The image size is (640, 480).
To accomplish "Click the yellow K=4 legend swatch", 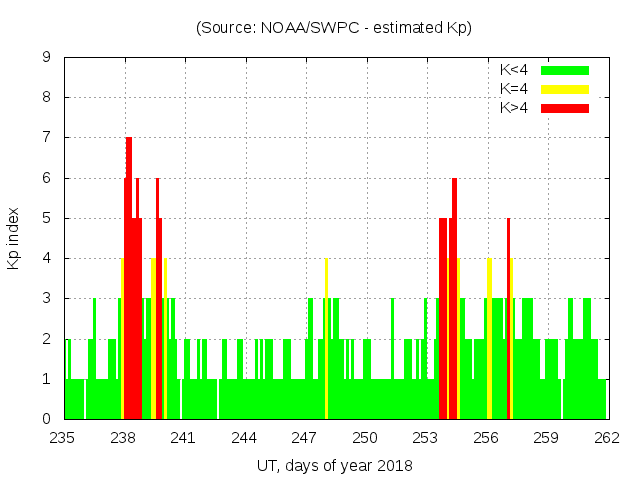I will click(565, 89).
